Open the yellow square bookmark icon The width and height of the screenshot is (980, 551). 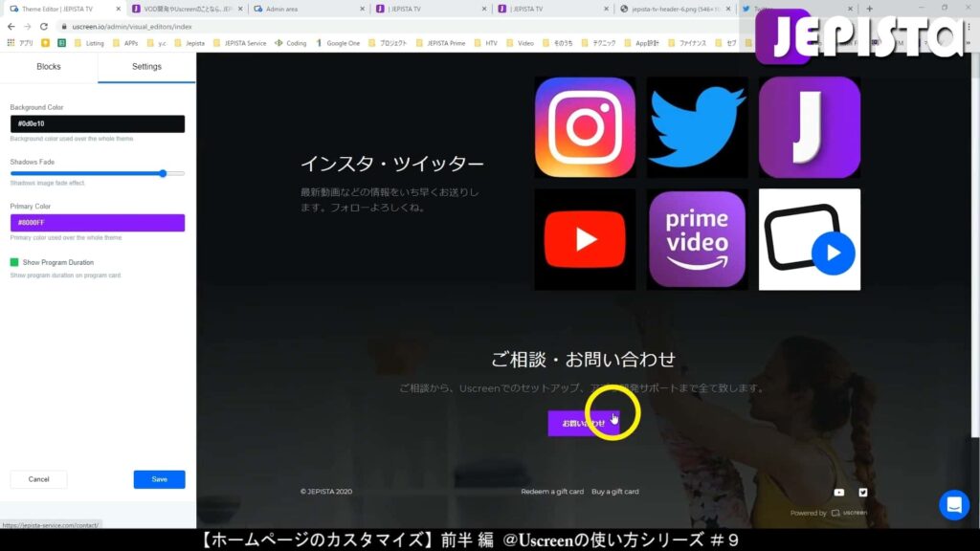click(45, 43)
